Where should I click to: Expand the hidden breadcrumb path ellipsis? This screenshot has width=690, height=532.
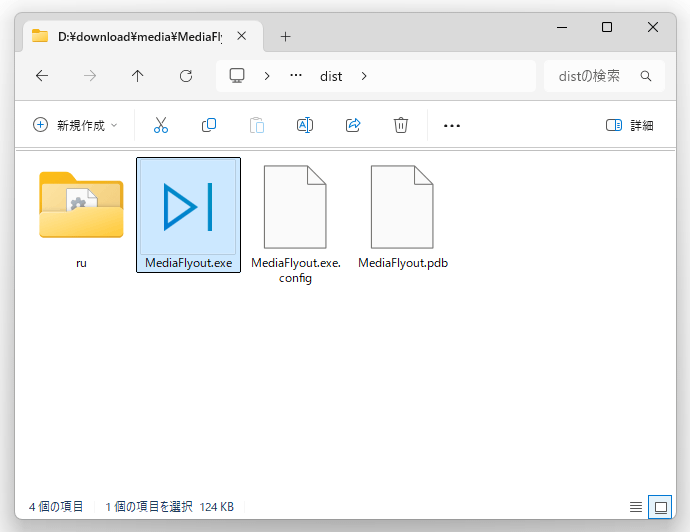pyautogui.click(x=296, y=76)
